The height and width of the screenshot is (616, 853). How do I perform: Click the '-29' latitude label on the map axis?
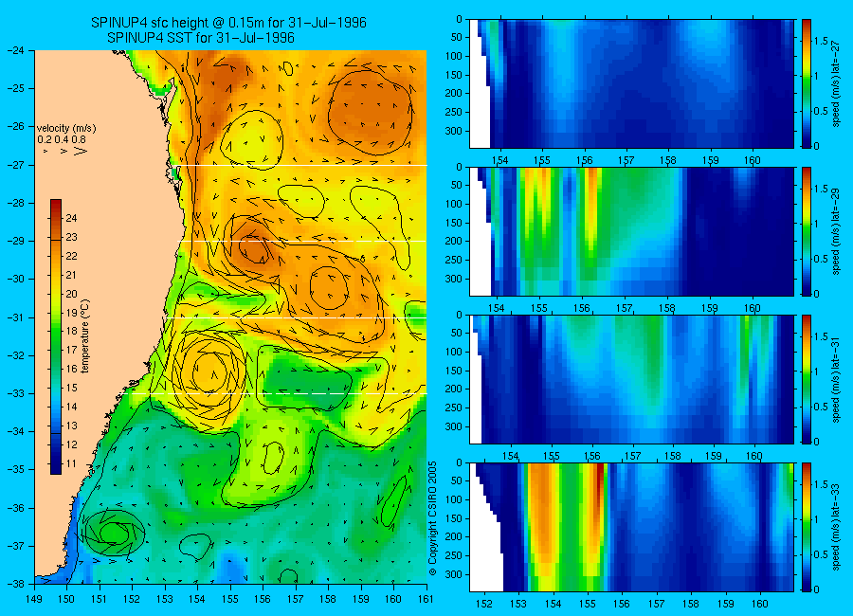14,241
